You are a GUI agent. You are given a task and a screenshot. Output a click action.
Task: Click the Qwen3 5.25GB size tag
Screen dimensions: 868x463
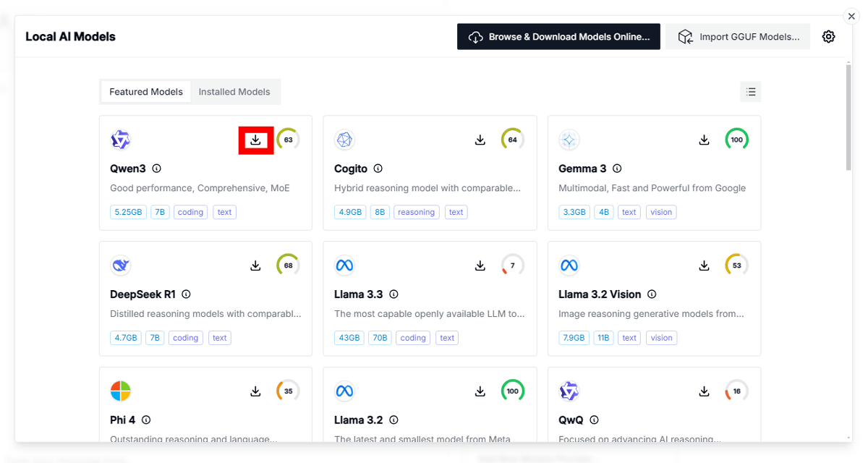tap(128, 212)
